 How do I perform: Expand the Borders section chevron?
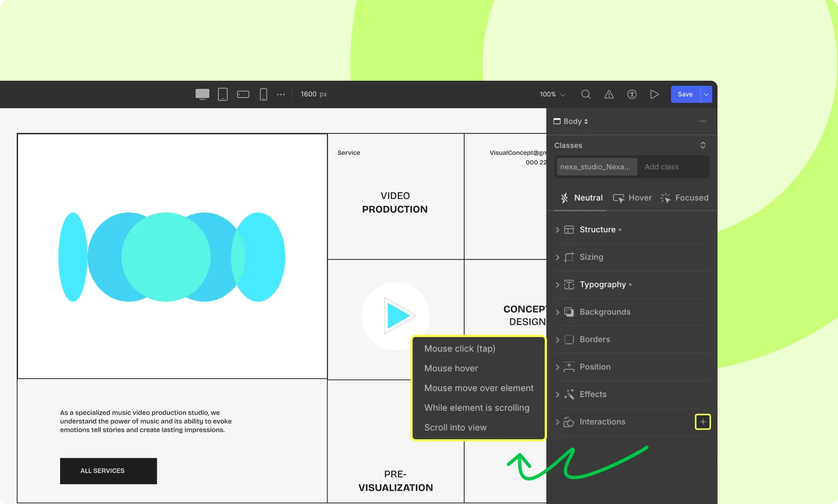click(557, 340)
